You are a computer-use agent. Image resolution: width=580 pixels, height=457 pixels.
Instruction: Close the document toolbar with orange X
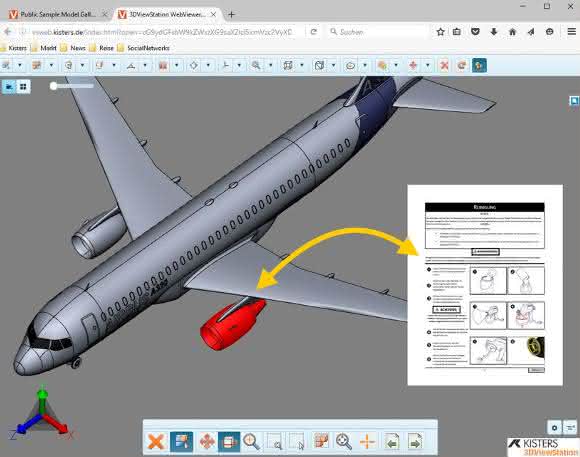click(156, 441)
